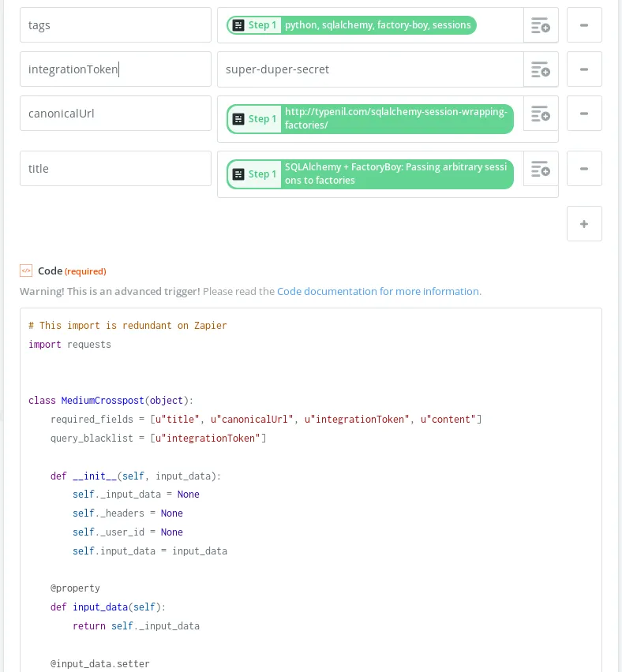Screen dimensions: 622x672
Task: Click 'self._headers = None' line
Action: (x=127, y=513)
